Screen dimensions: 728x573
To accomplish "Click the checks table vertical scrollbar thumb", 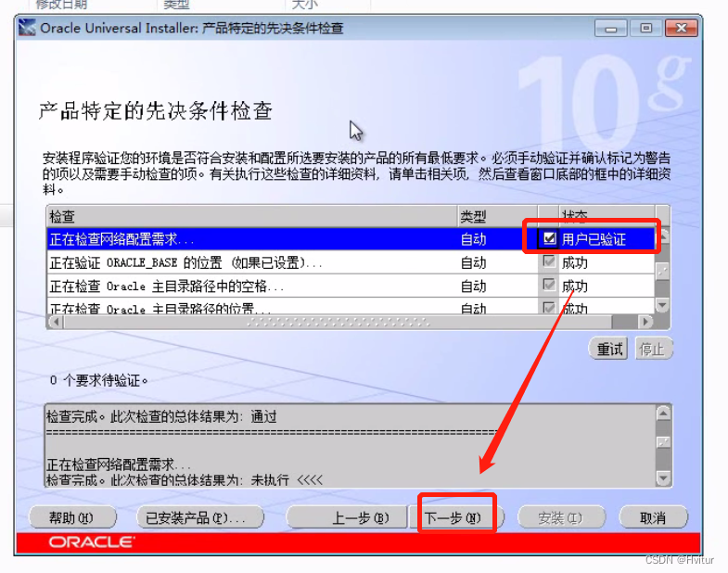I will [662, 270].
